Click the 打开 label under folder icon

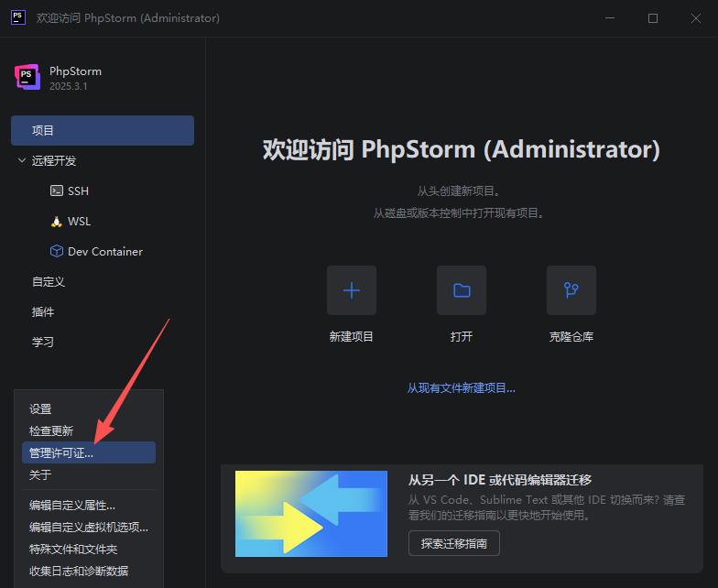coord(462,337)
